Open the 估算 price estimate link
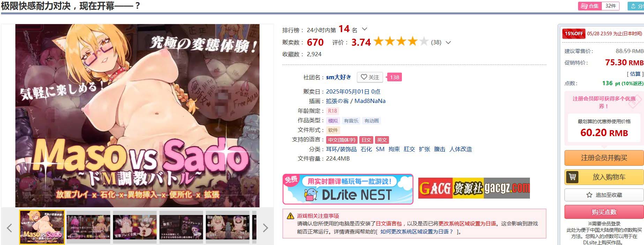The image size is (644, 245). pos(635,74)
